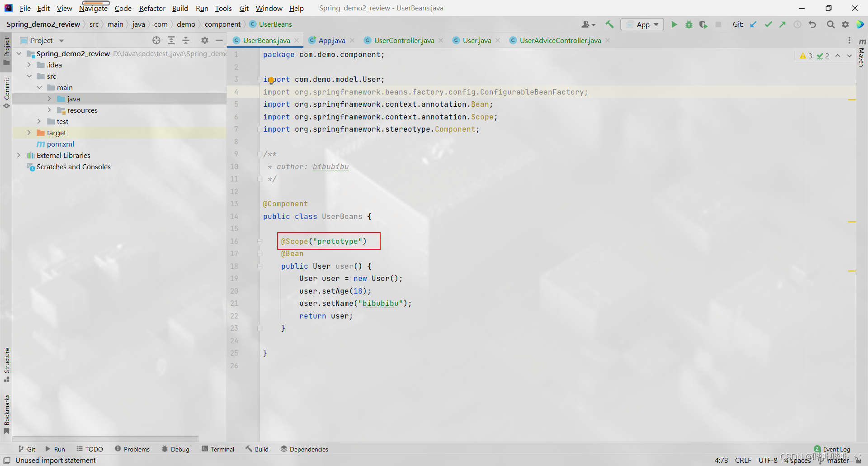The height and width of the screenshot is (466, 868).
Task: Show Git history clock icon
Action: coord(797,24)
